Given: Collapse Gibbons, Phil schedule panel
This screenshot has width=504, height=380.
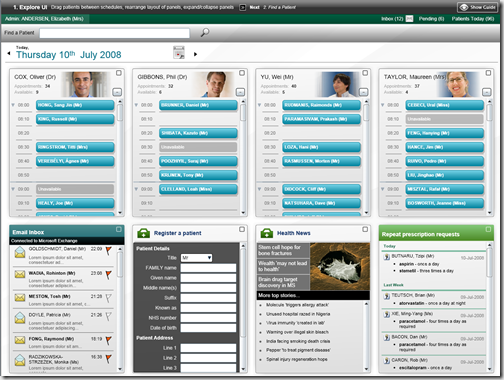Looking at the screenshot, I should pos(240,92).
